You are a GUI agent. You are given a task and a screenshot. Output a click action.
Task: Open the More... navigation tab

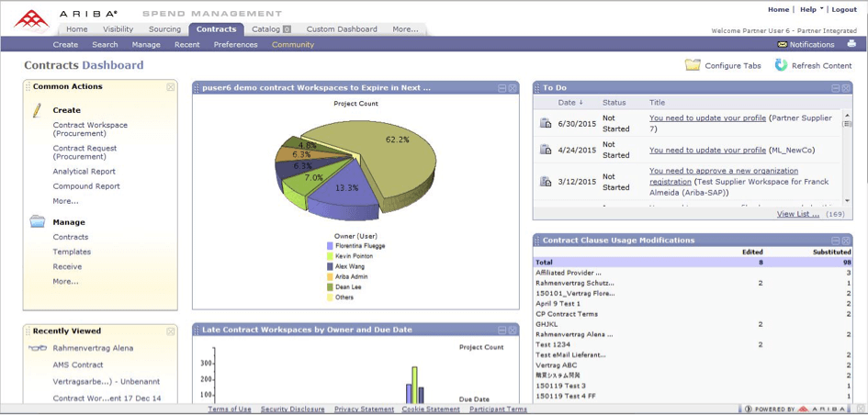coord(405,29)
